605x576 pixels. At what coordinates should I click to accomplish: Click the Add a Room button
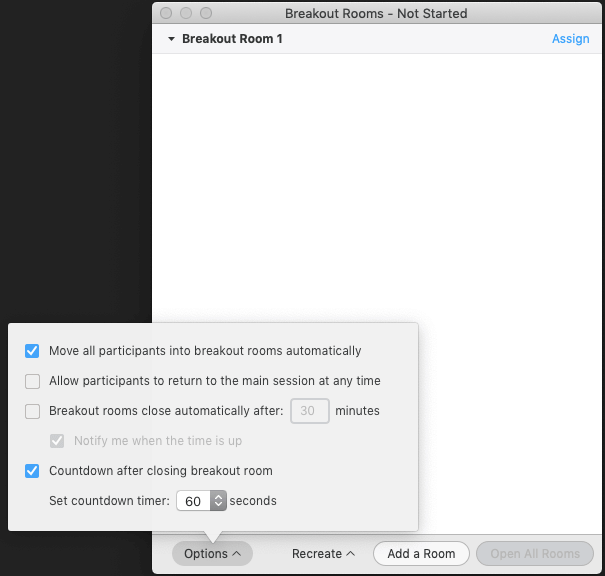421,553
